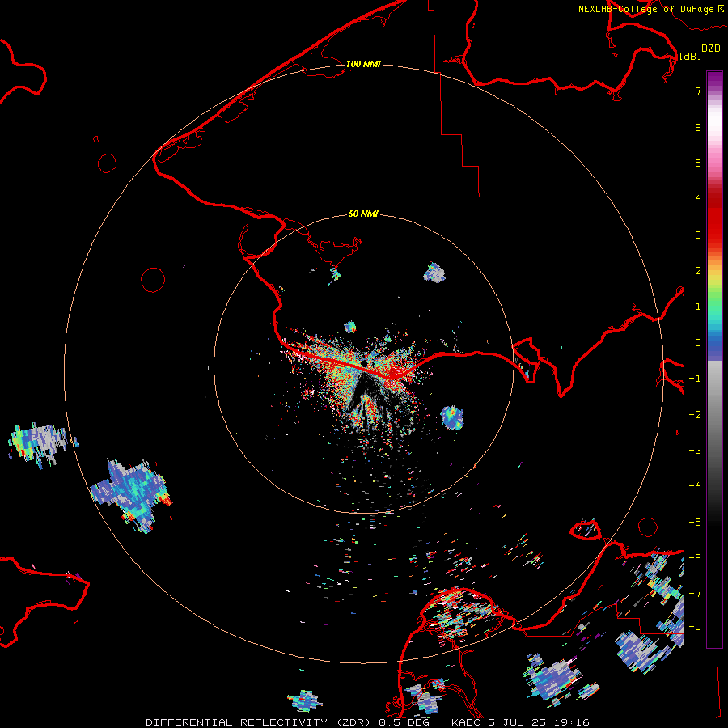Viewport: 728px width, 728px height.
Task: Click the "-6" value on the scale
Action: coord(695,558)
